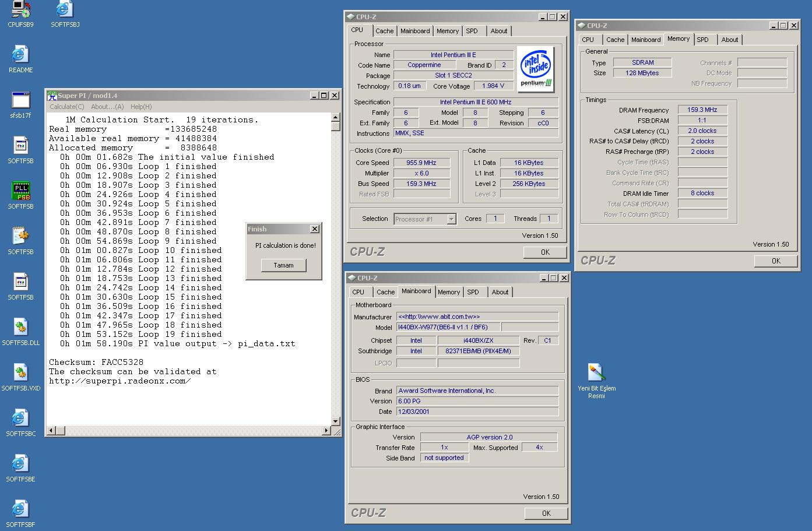The image size is (812, 531).
Task: Click the CAS# Latency 2.0 clocks field
Action: 702,131
